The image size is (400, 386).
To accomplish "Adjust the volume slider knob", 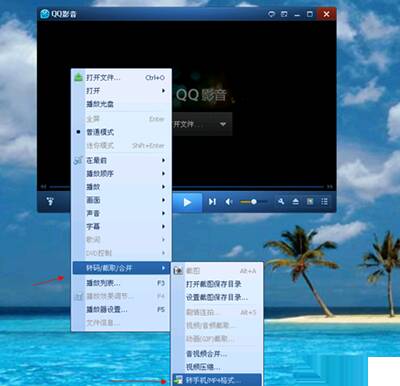I will point(254,202).
